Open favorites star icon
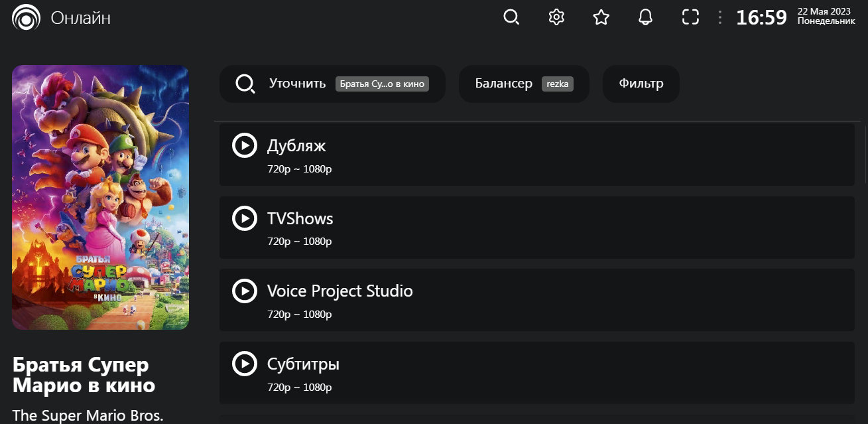The width and height of the screenshot is (868, 424). click(601, 17)
